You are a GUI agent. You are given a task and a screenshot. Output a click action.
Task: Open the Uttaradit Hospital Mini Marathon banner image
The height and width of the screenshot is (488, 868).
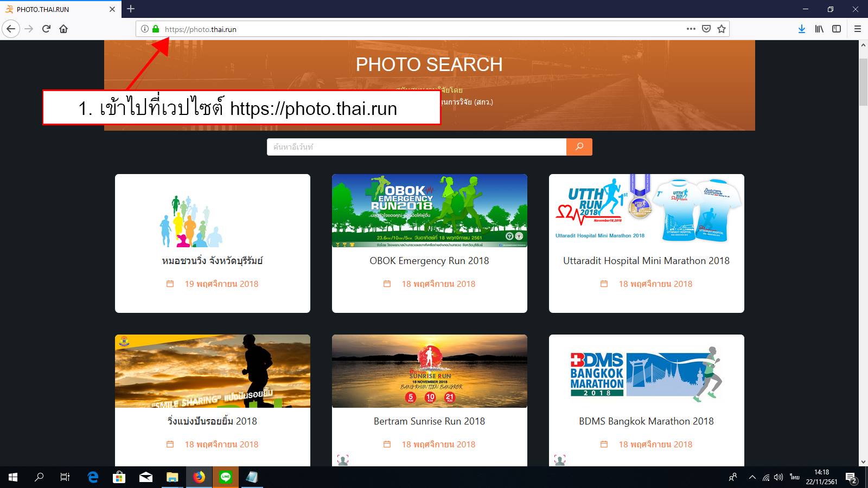[x=647, y=211]
